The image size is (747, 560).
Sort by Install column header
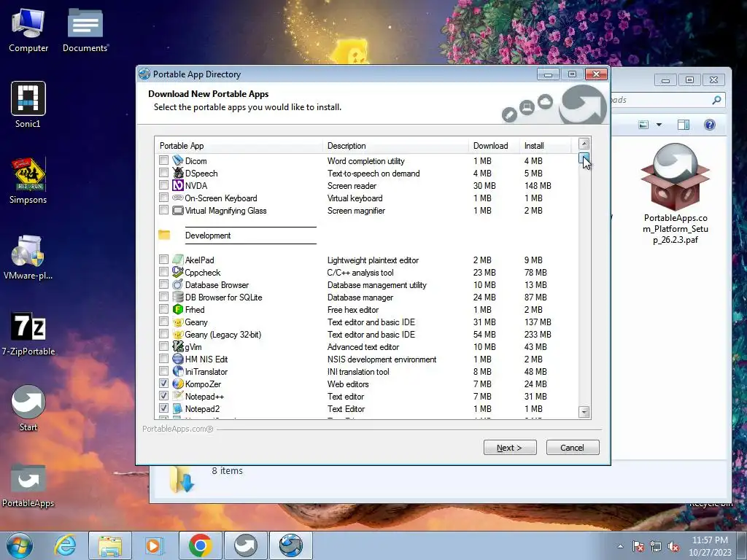click(x=545, y=146)
